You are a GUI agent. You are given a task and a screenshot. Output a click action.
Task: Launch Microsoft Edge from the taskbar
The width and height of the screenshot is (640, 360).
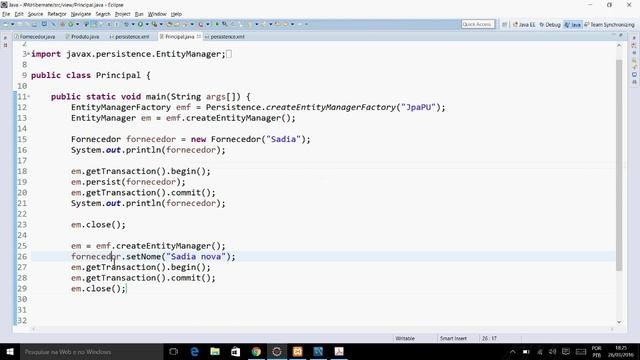194,351
